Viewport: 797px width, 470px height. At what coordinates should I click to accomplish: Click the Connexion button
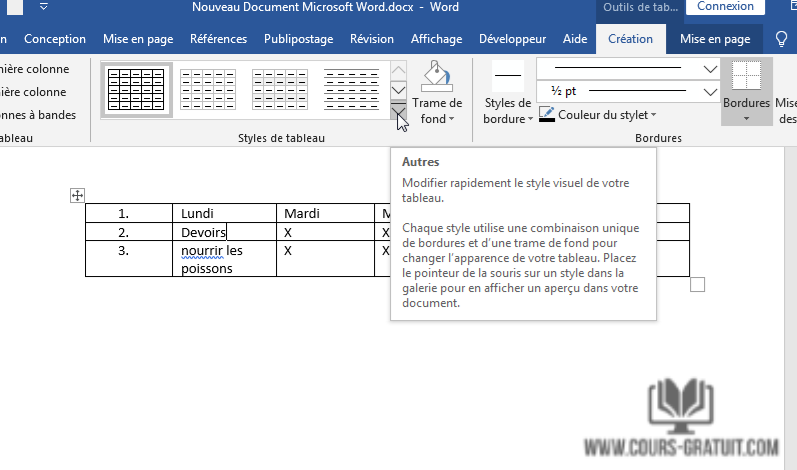[725, 7]
